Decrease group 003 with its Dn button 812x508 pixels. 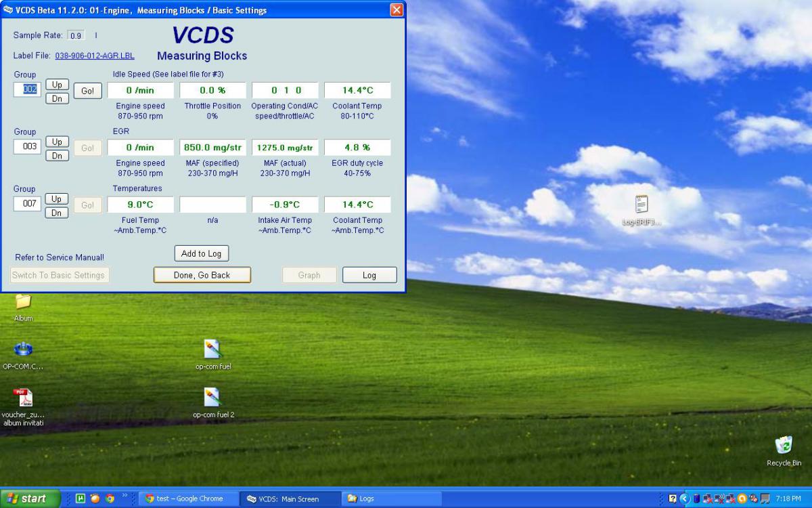click(57, 156)
